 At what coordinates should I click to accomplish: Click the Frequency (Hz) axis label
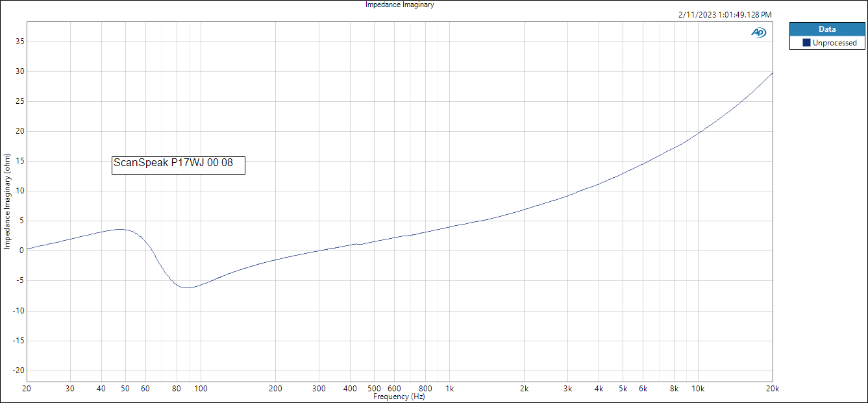point(399,397)
